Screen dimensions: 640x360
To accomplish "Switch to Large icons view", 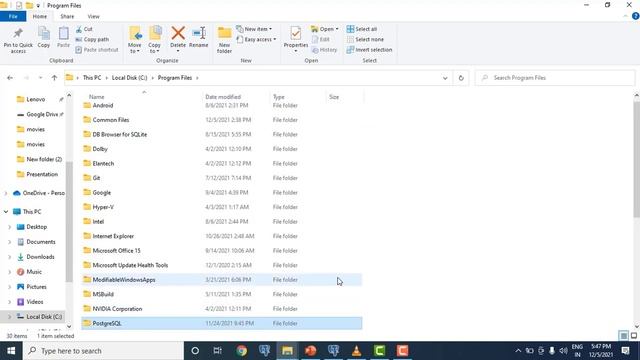I will [x=634, y=336].
